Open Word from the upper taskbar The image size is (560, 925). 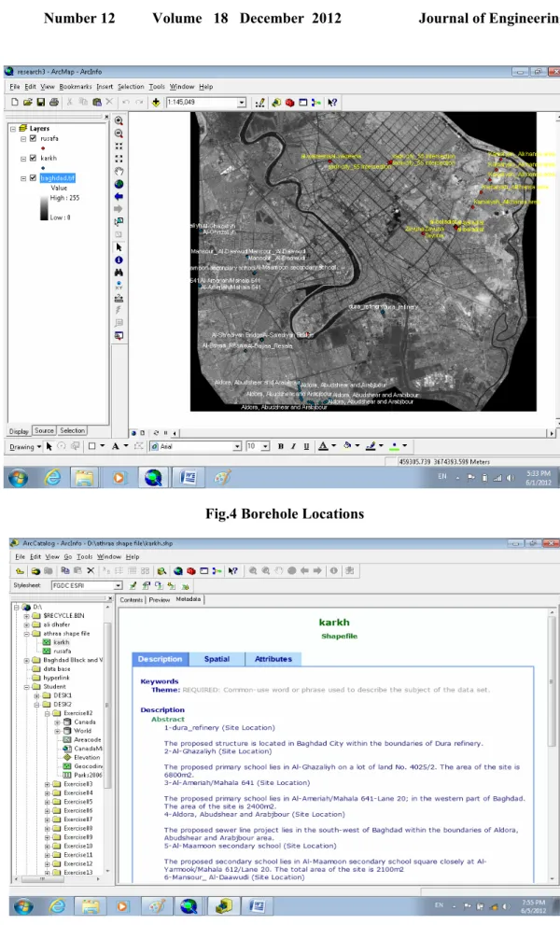click(x=188, y=477)
